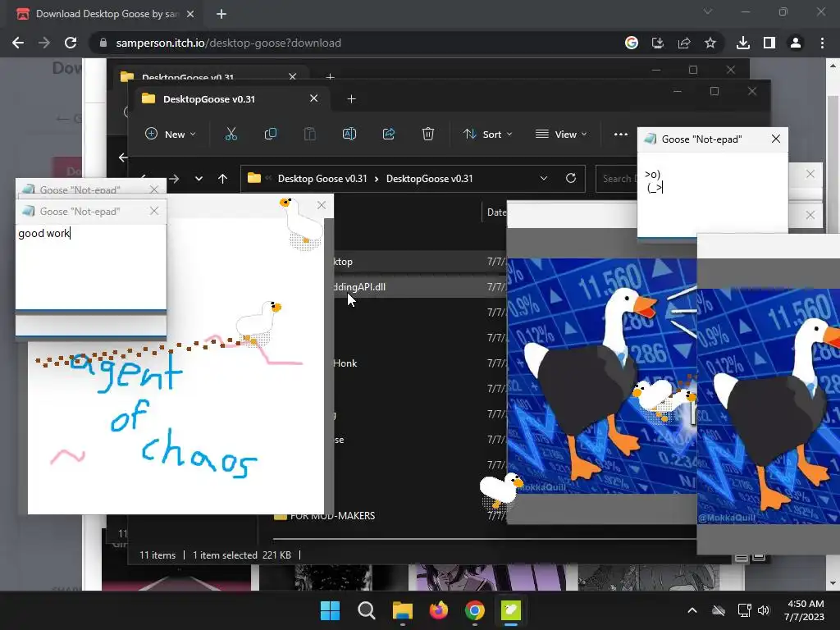Click the Cut scissors icon in Explorer toolbar
This screenshot has height=630, width=840.
(x=231, y=134)
